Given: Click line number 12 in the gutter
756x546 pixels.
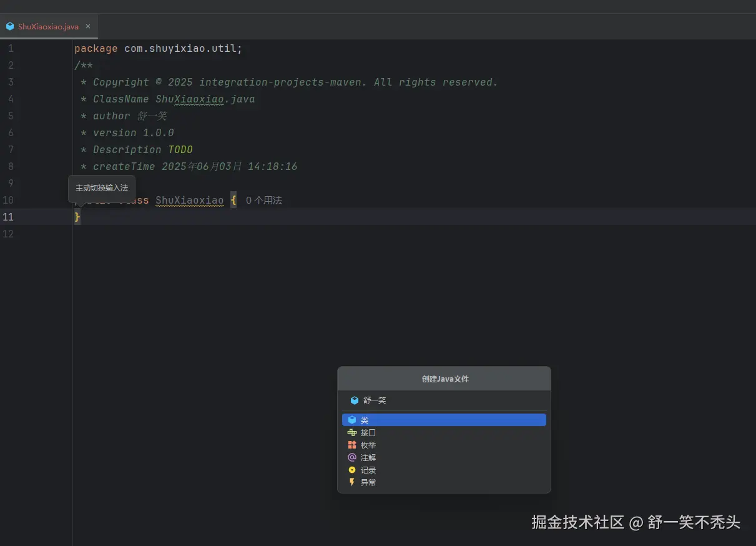Looking at the screenshot, I should [x=8, y=234].
